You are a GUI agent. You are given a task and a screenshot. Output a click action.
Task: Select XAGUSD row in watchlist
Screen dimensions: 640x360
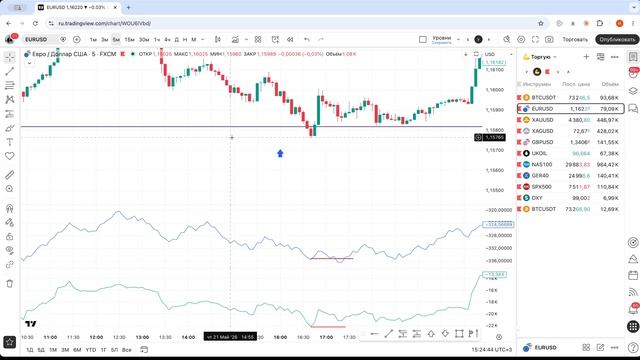pyautogui.click(x=570, y=131)
